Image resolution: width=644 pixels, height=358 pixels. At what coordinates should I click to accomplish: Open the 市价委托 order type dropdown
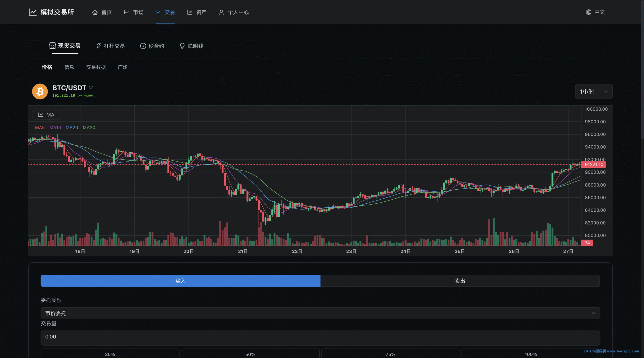point(320,313)
